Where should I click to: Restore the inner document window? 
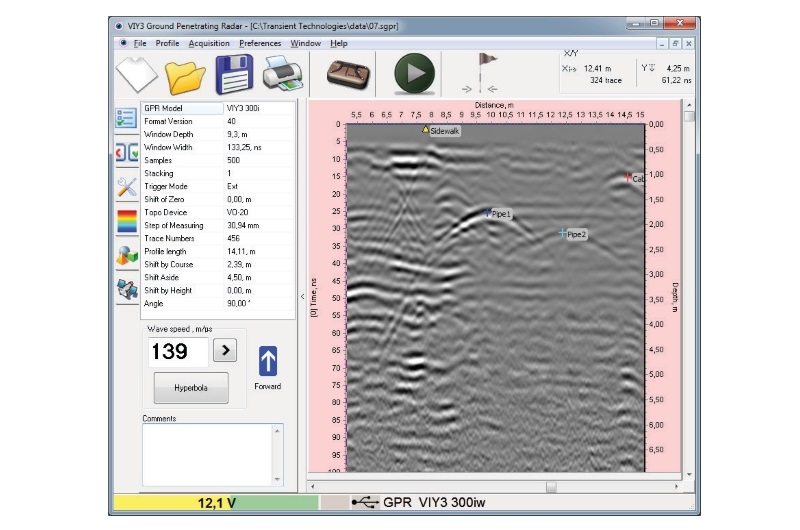(x=675, y=44)
